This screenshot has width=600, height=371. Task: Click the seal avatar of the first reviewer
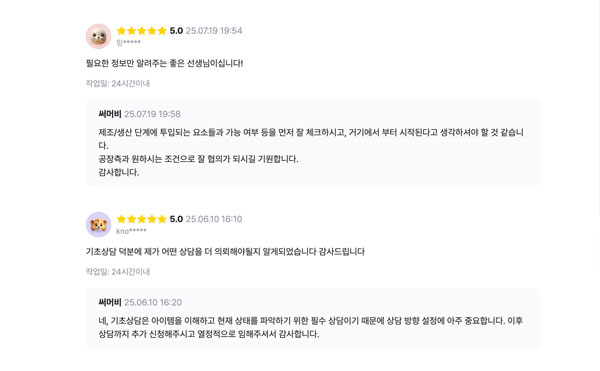point(98,36)
